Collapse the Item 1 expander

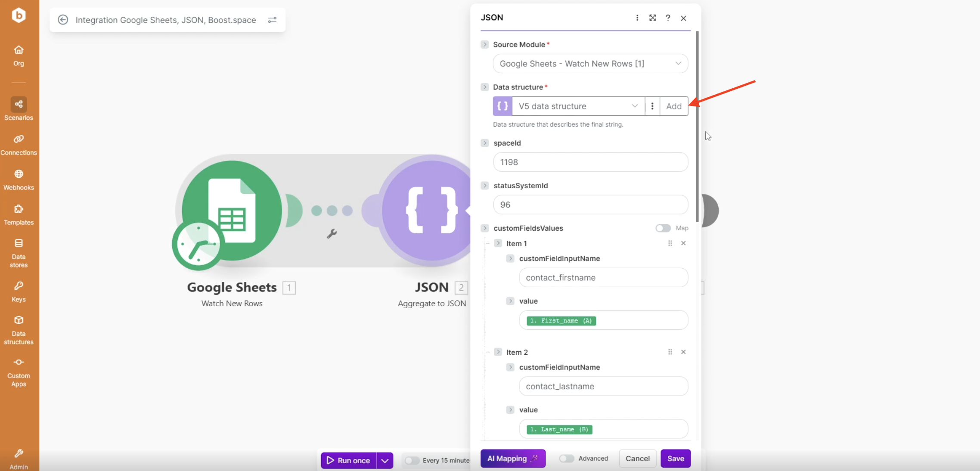498,243
